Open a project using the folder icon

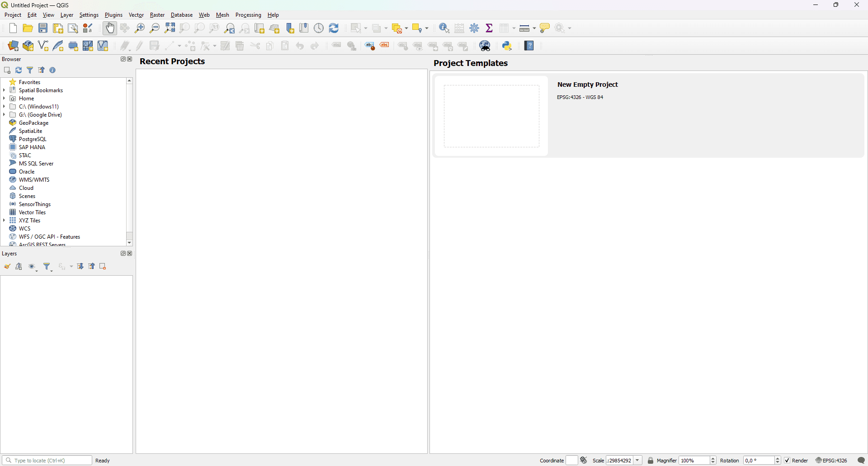[x=28, y=28]
